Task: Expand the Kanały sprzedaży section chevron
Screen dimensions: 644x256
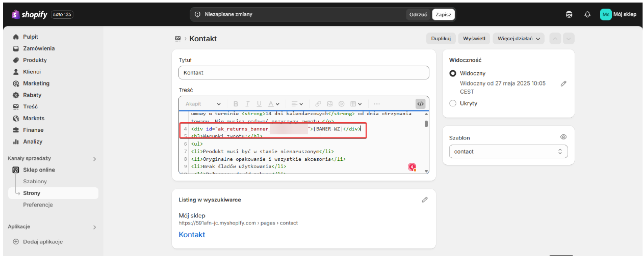Action: pos(94,159)
